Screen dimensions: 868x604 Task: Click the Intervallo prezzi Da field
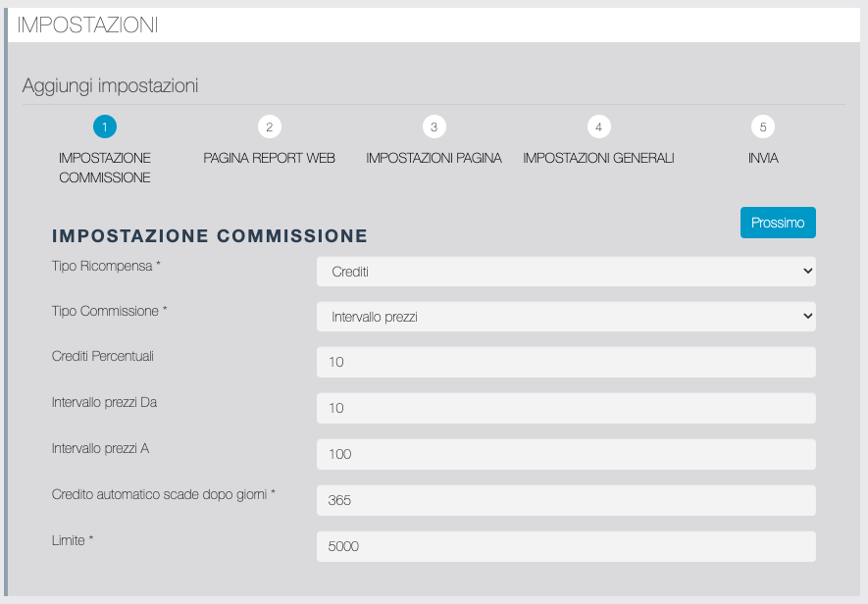566,408
